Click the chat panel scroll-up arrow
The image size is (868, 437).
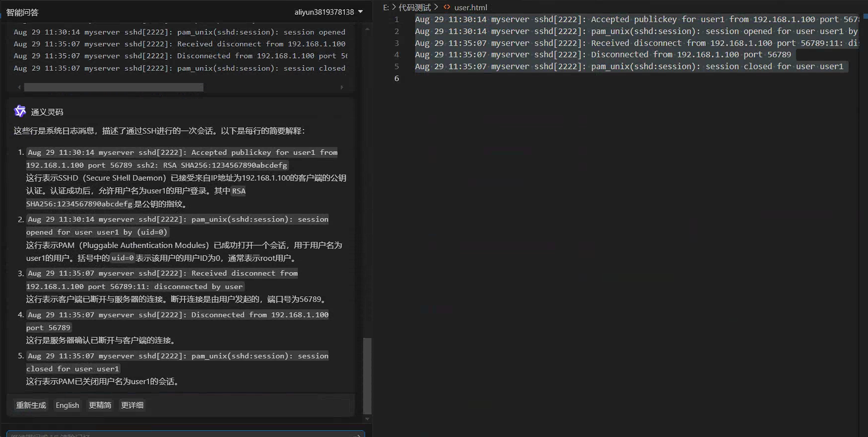click(x=367, y=30)
